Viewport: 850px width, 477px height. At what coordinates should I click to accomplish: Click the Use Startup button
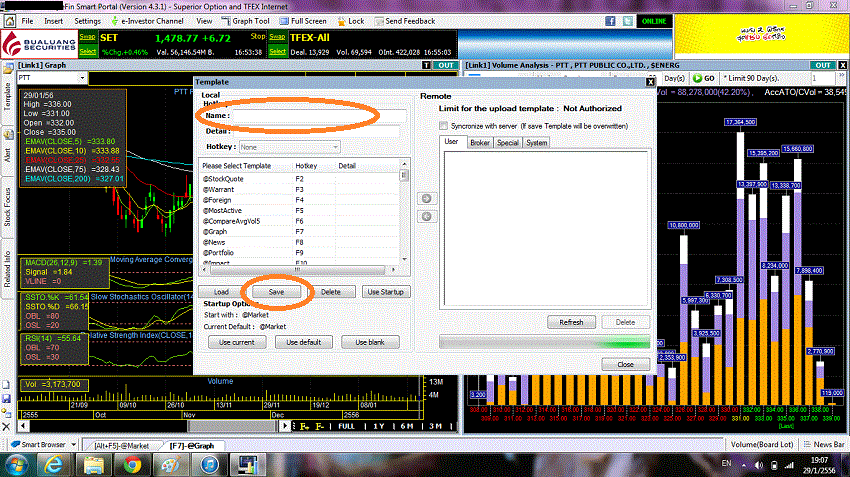385,292
